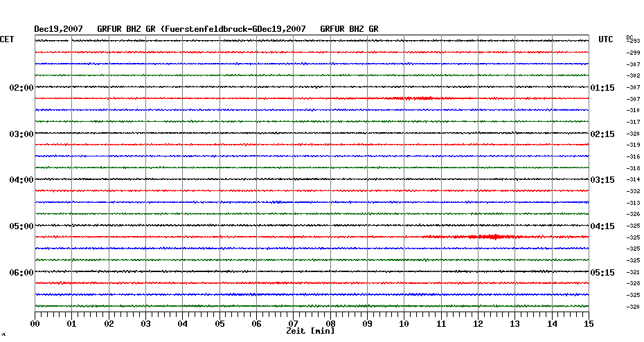Click minute 00 on the time axis
This screenshot has width=644, height=342.
point(35,323)
